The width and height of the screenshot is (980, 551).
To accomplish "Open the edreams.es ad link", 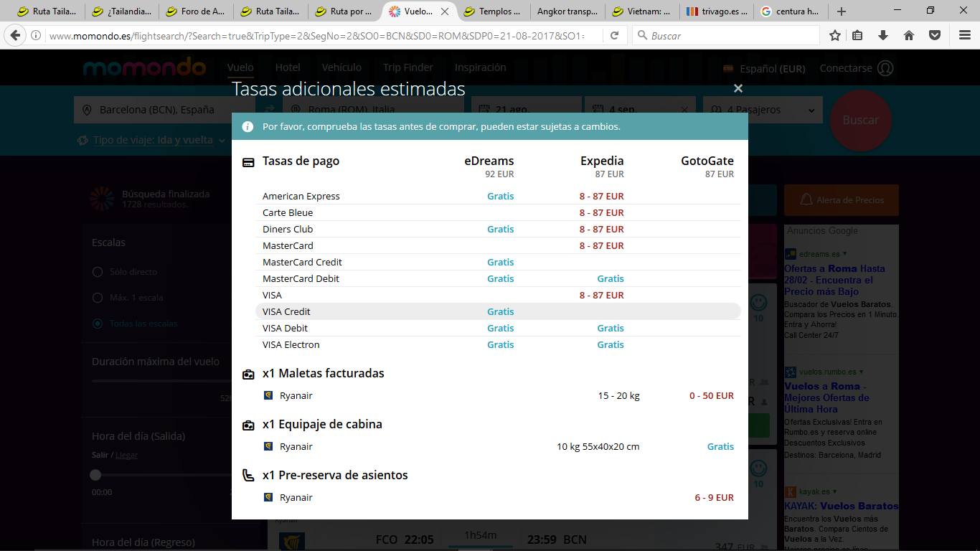I will [820, 254].
